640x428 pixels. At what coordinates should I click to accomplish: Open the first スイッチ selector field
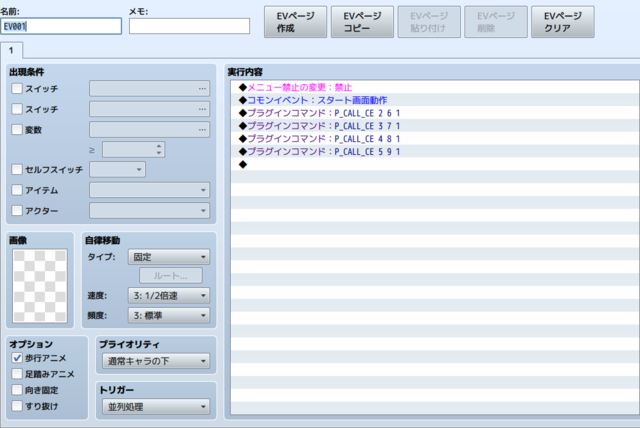click(x=150, y=89)
